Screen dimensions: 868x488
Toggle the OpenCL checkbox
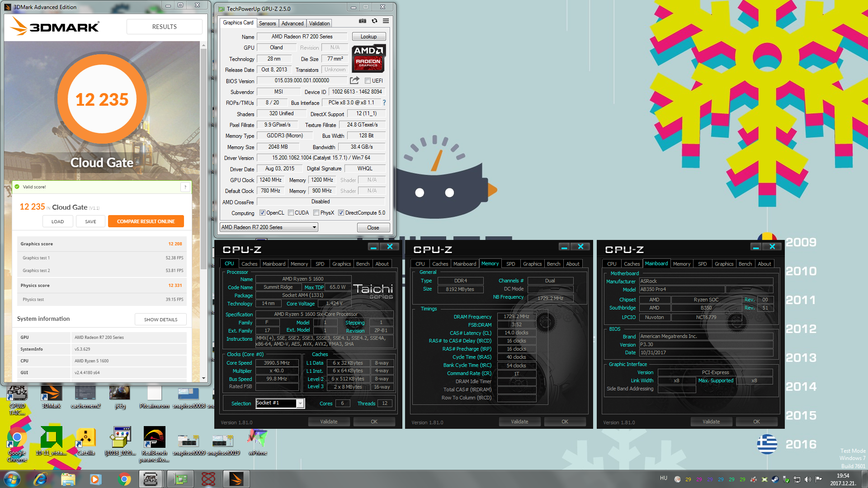[x=262, y=213]
